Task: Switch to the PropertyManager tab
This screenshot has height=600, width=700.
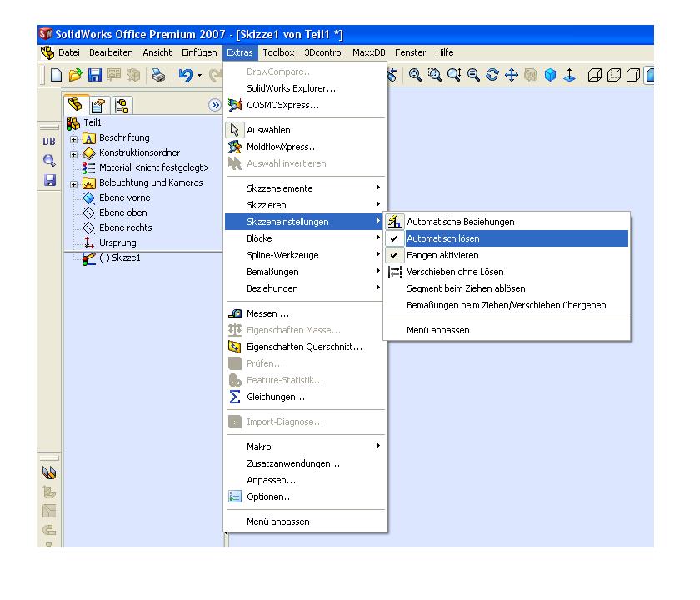Action: [x=98, y=106]
